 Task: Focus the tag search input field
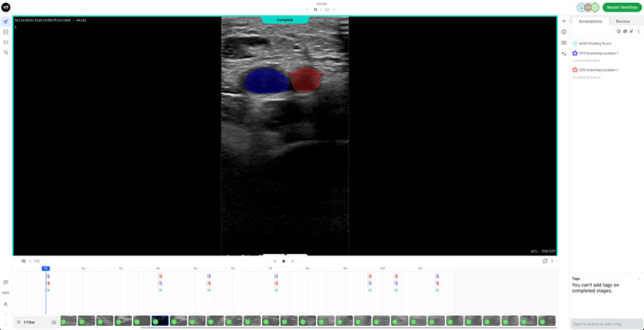606,324
